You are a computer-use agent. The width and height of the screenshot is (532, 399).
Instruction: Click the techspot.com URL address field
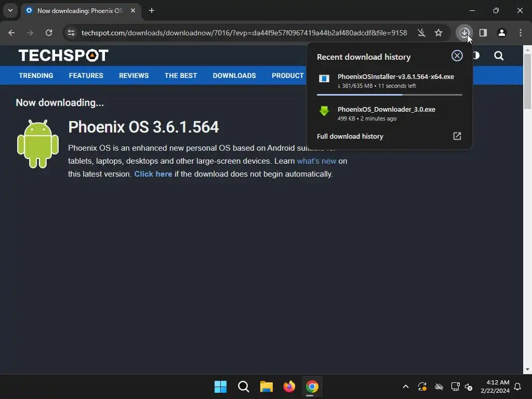click(244, 33)
